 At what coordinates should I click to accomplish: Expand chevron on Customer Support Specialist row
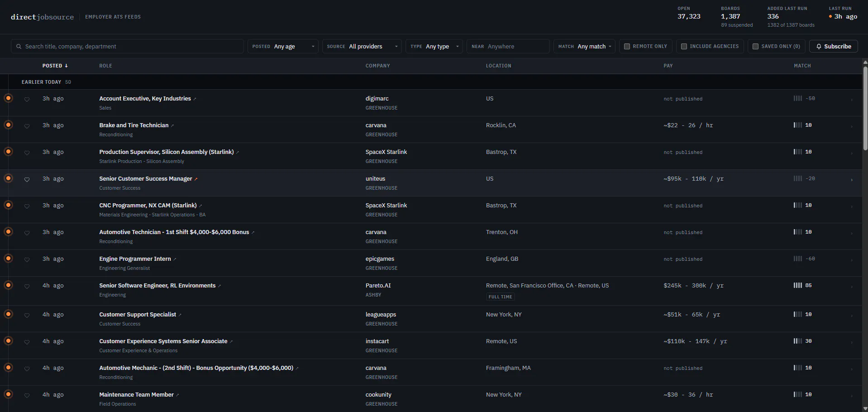[852, 316]
